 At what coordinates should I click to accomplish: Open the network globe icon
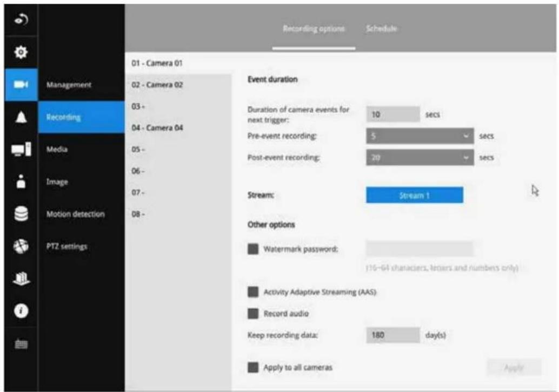point(21,246)
